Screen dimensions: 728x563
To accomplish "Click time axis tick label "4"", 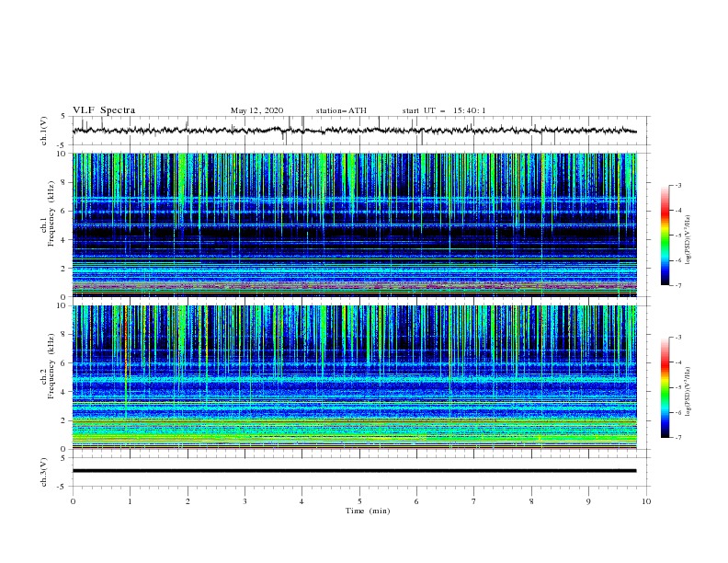I will [301, 501].
